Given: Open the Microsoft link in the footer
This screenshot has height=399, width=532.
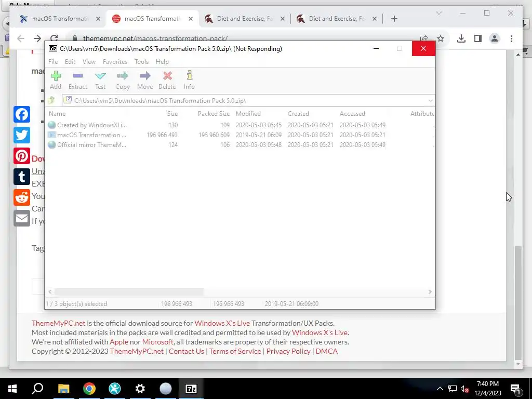Looking at the screenshot, I should click(158, 342).
